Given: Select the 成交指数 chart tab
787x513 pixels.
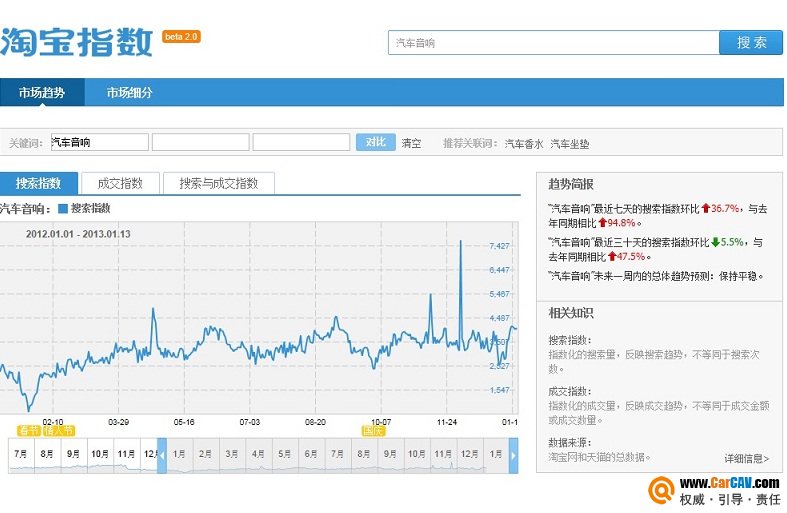Looking at the screenshot, I should pos(120,183).
